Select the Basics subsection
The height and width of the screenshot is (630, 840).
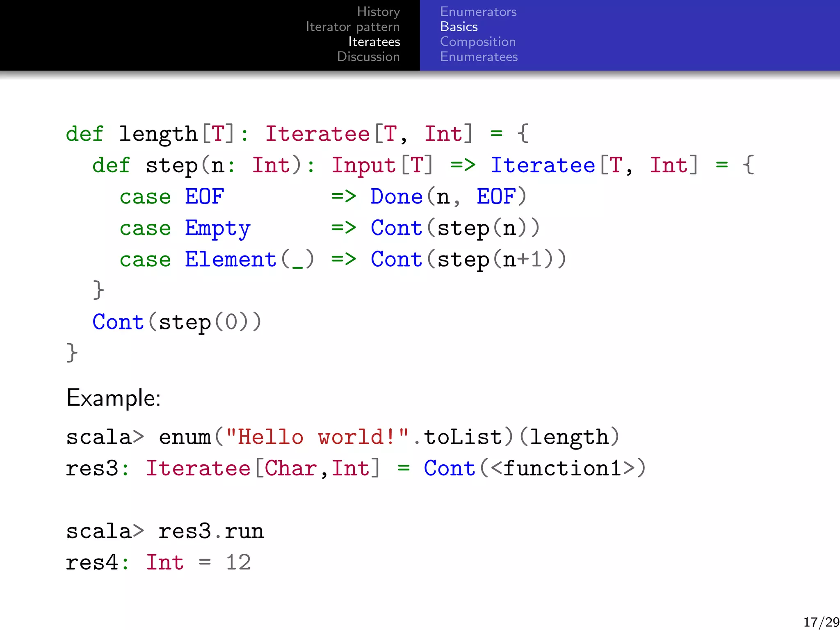459,27
